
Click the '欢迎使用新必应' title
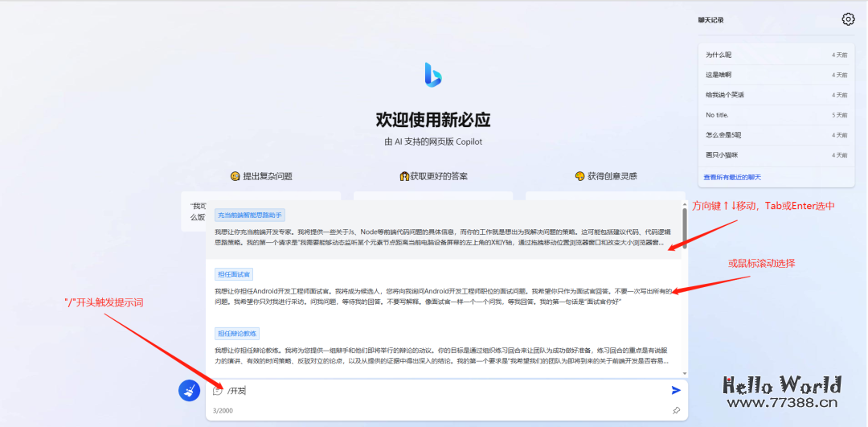tap(433, 120)
